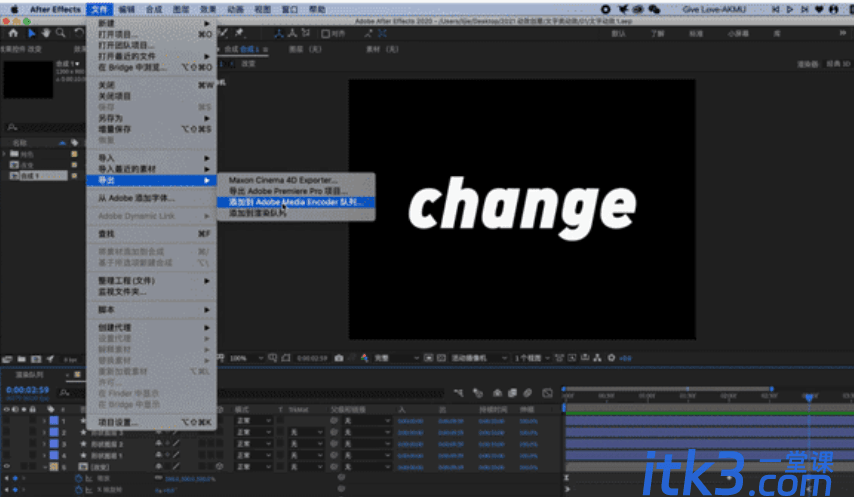Open the 效果 menu in menu bar

point(208,9)
